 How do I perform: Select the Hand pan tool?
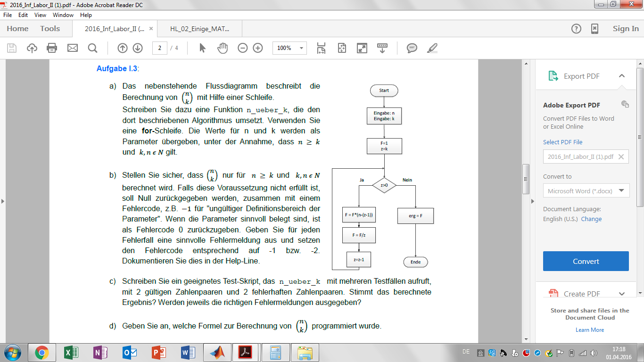click(x=223, y=48)
